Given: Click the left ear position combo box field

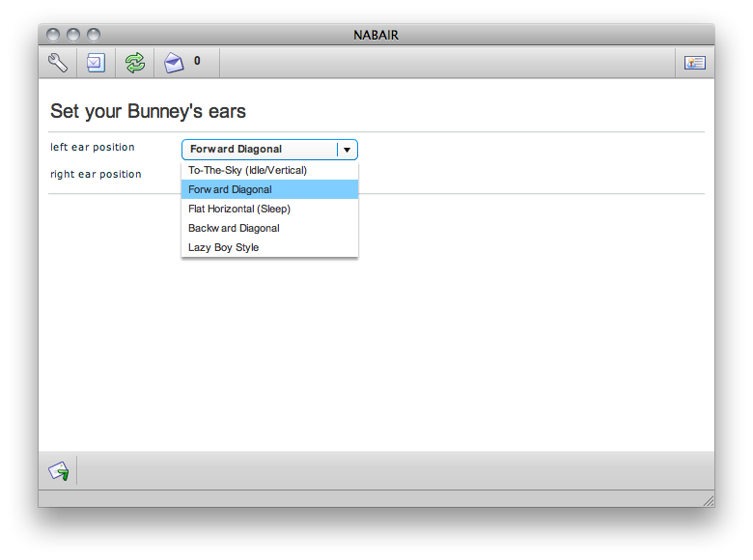Looking at the screenshot, I should click(x=259, y=150).
